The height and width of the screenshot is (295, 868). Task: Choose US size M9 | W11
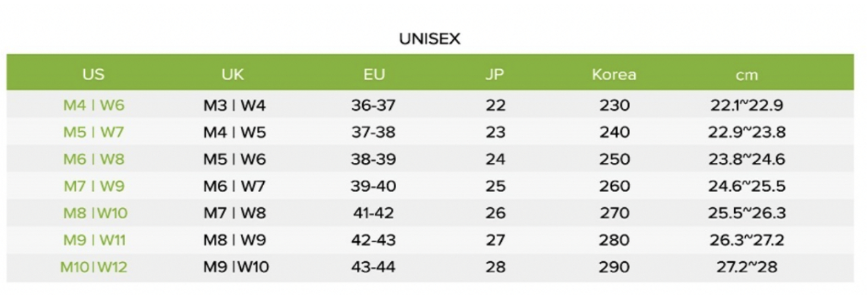pos(94,240)
